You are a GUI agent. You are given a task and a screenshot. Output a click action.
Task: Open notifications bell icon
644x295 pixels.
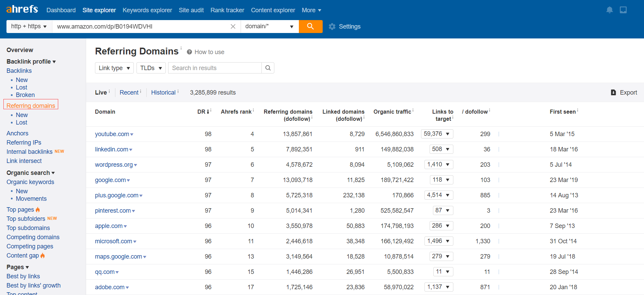(609, 10)
